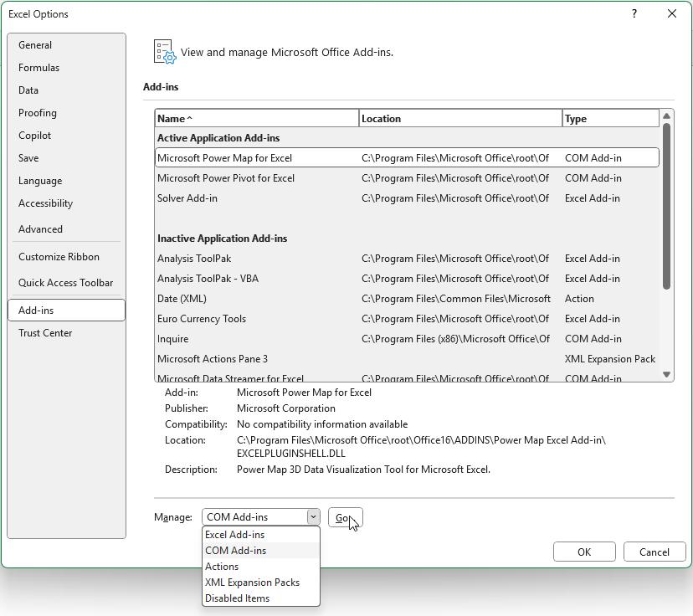Select Quick Access Toolbar category
This screenshot has height=616, width=693.
pos(66,282)
